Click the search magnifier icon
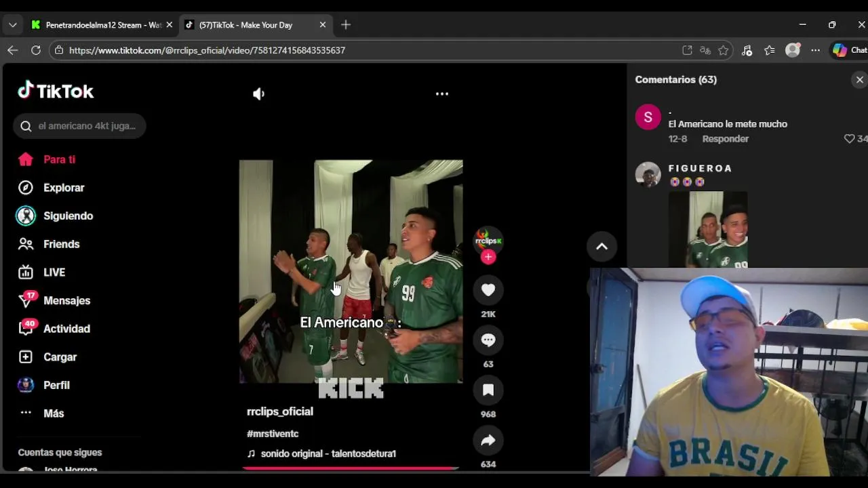The image size is (868, 488). 26,126
